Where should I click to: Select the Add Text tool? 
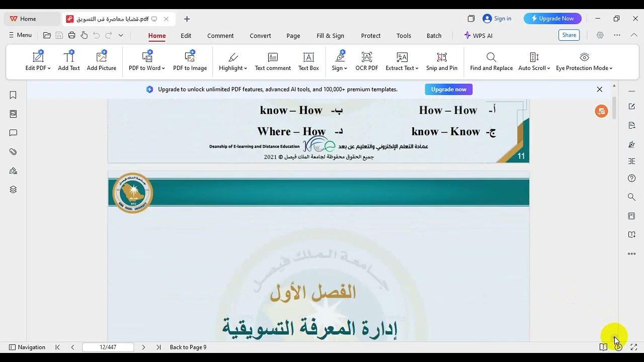69,61
